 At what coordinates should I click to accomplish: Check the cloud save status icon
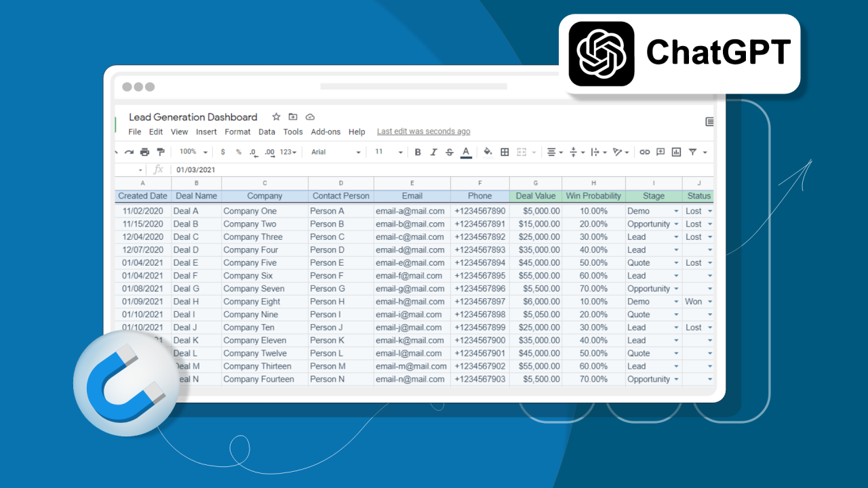click(310, 117)
